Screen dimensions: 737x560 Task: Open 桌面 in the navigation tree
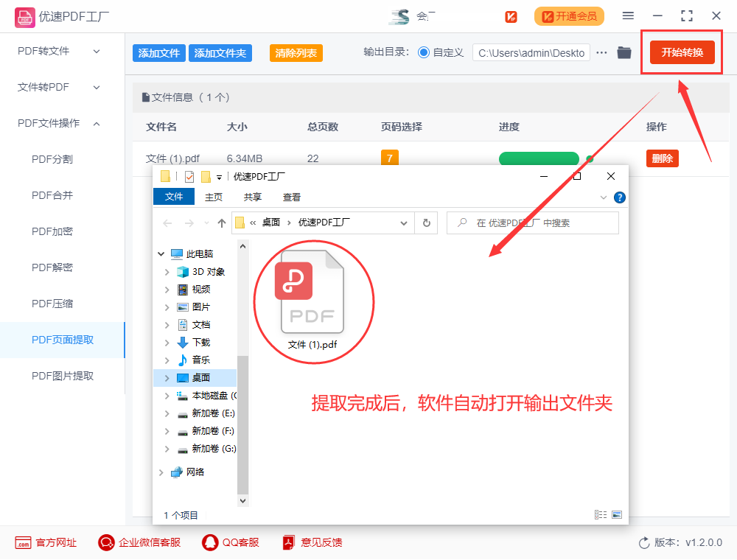point(200,378)
